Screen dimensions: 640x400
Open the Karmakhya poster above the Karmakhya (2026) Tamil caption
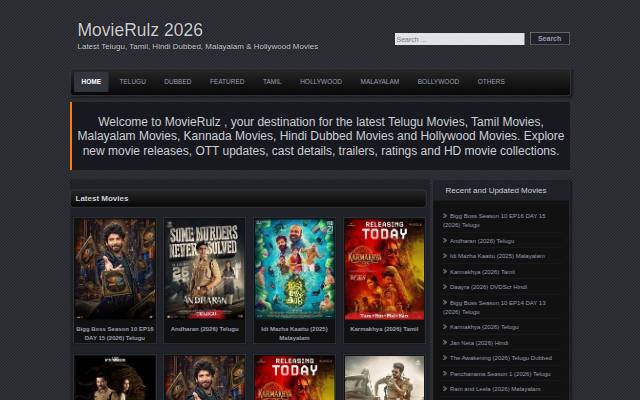[x=384, y=269]
